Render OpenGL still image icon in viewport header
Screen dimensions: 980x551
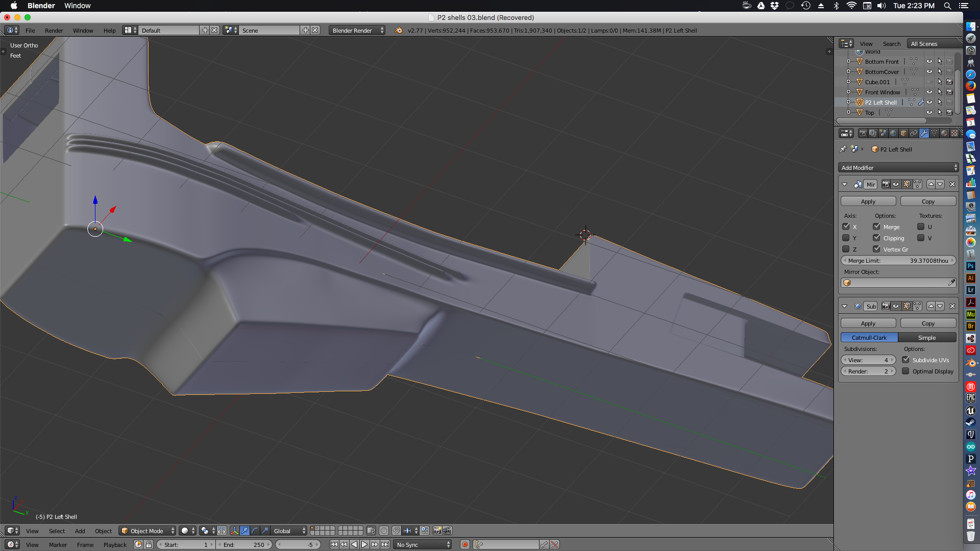(437, 531)
